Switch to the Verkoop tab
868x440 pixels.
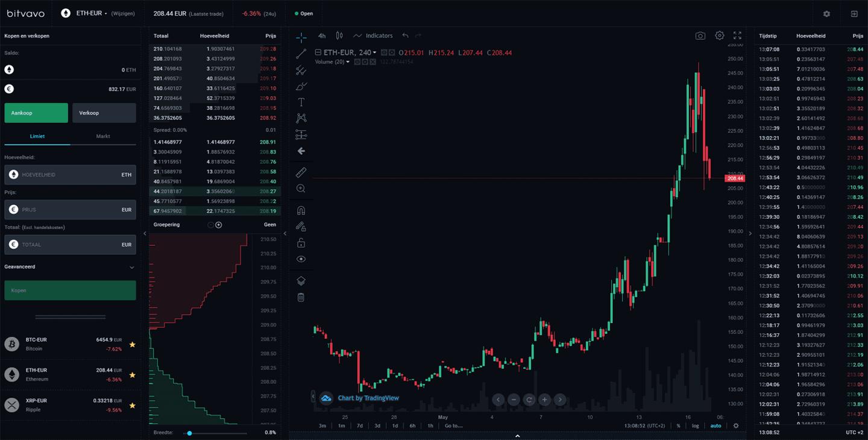tap(104, 113)
